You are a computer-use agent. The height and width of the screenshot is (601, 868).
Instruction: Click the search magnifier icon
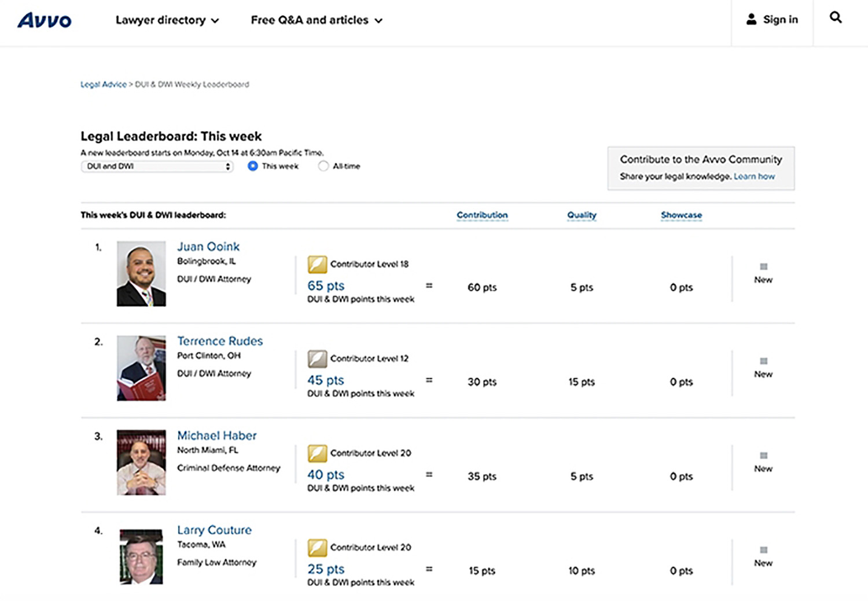[836, 17]
